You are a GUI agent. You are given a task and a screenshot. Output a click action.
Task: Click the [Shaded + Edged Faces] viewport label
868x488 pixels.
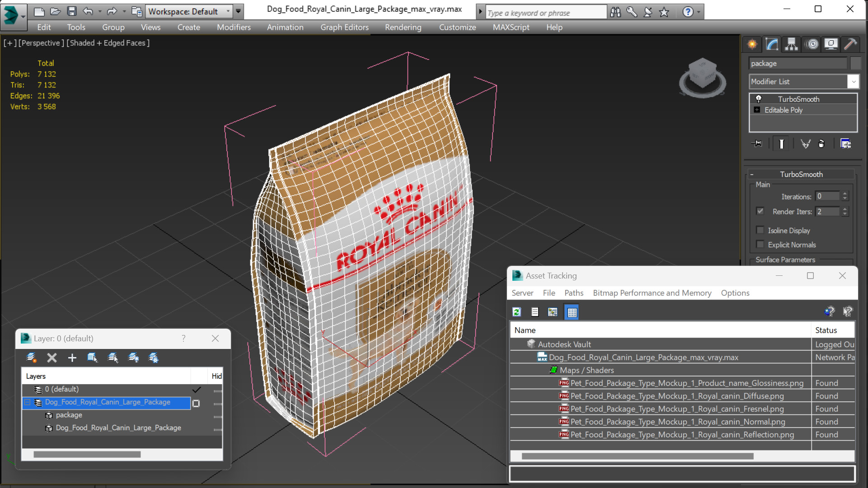(x=108, y=43)
